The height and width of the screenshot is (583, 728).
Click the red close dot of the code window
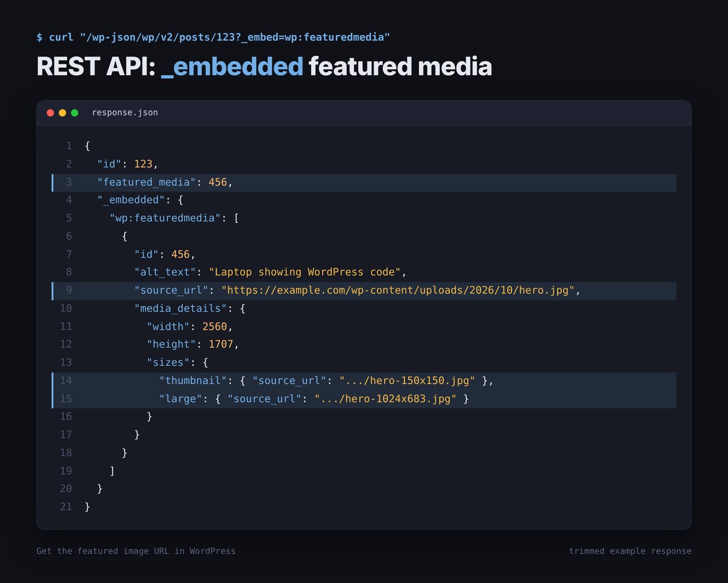[50, 113]
